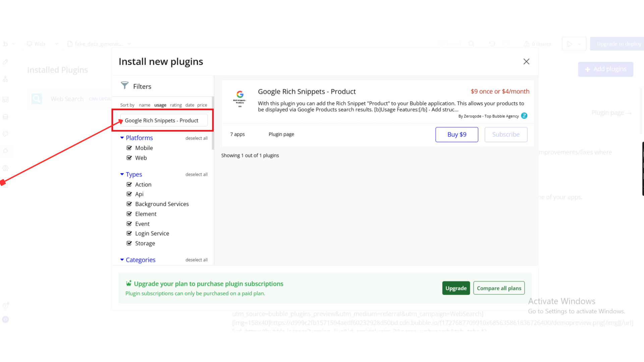Open the Plugins tab in left sidebar
This screenshot has width=644, height=362.
point(5,151)
